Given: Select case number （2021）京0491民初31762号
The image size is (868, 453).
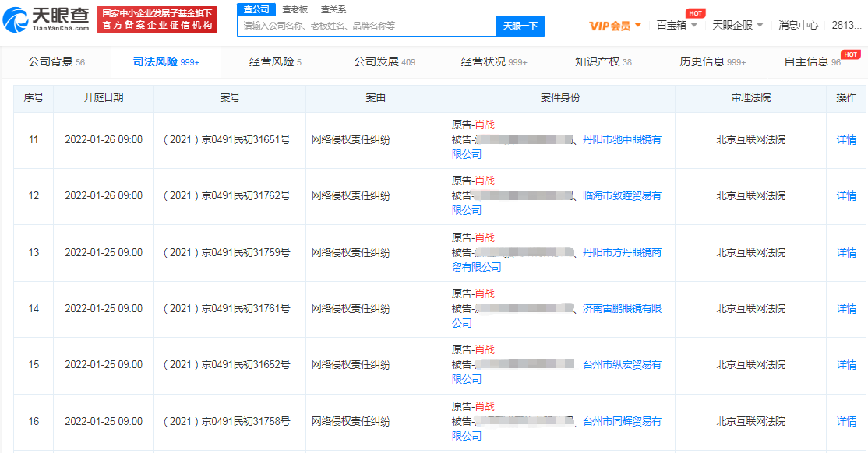Looking at the screenshot, I should pyautogui.click(x=227, y=196).
